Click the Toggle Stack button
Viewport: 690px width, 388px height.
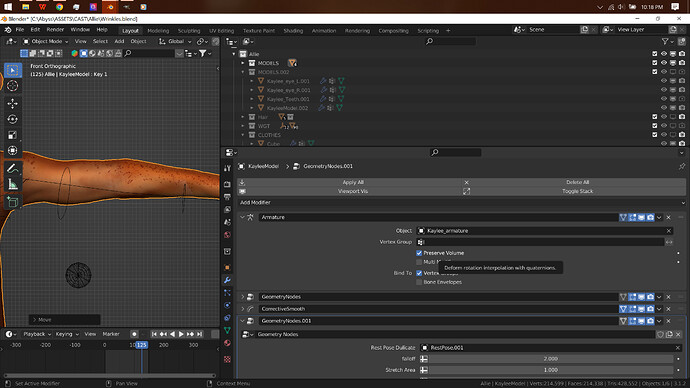tap(577, 191)
